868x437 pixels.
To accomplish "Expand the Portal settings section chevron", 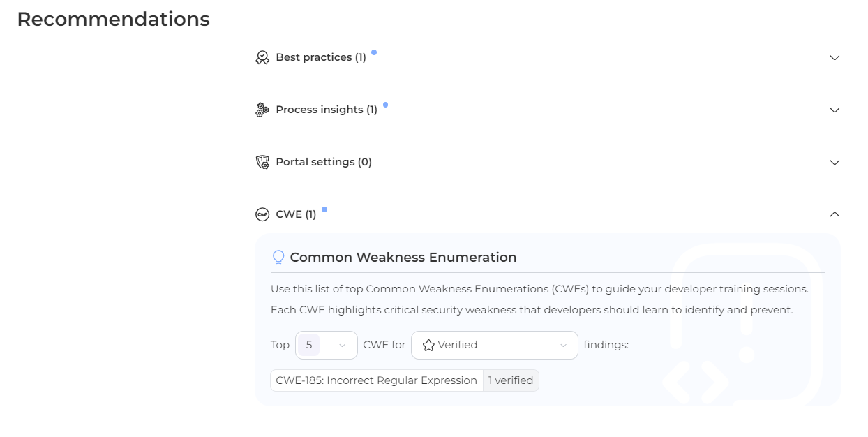I will (835, 163).
